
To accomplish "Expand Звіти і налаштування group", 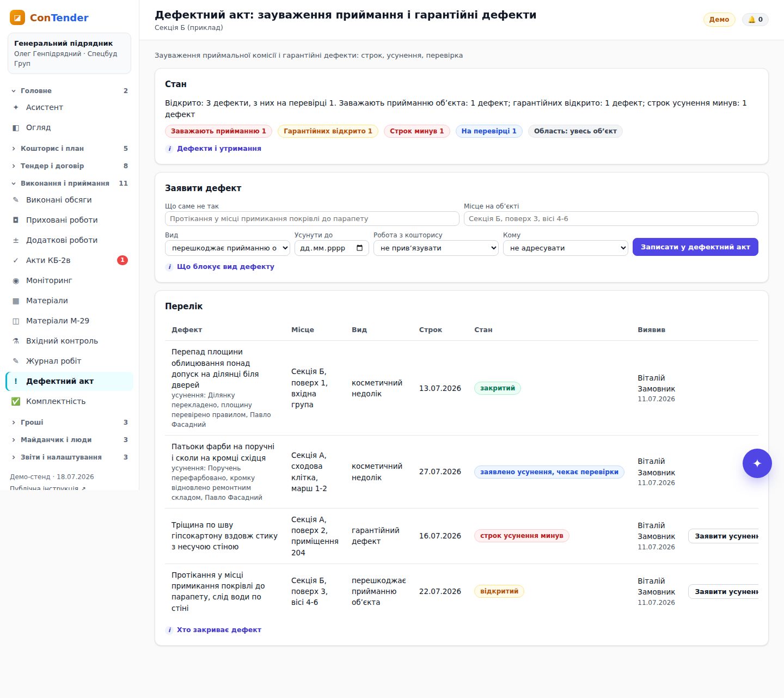I will click(x=69, y=457).
